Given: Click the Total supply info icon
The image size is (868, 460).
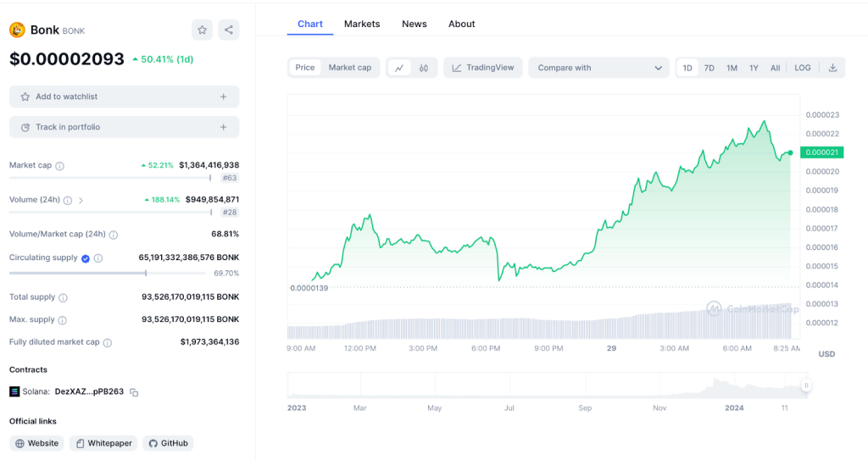Looking at the screenshot, I should coord(63,298).
